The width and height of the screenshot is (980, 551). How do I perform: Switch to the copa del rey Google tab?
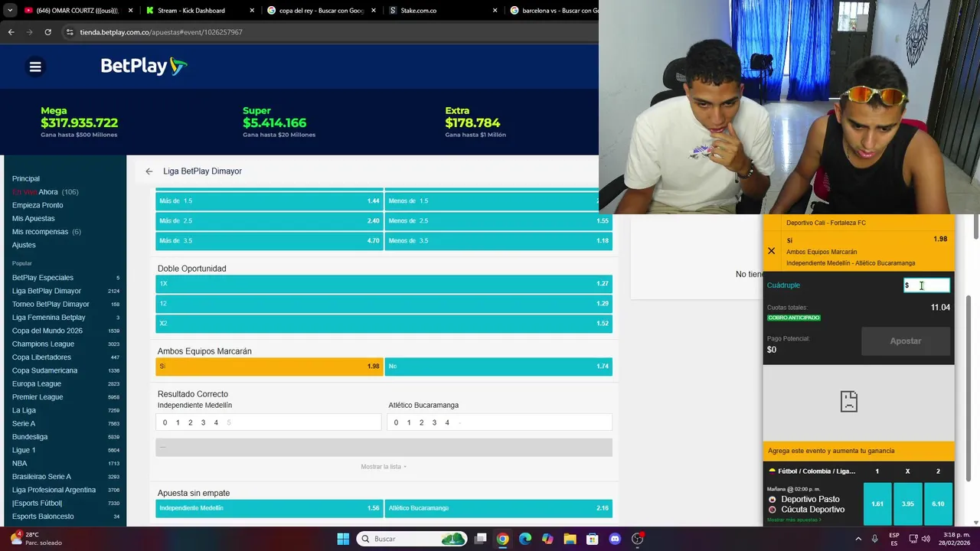click(320, 11)
